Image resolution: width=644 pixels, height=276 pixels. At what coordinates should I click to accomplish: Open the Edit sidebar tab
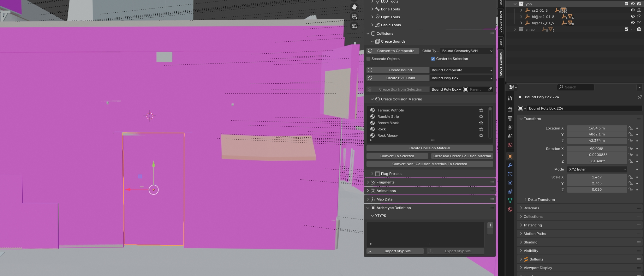(x=501, y=42)
